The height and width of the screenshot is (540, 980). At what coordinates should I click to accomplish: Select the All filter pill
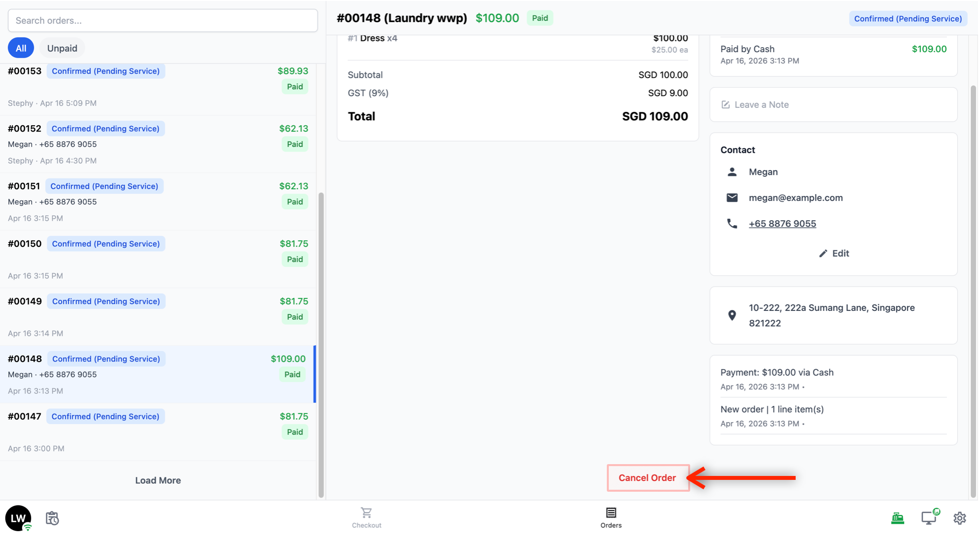tap(21, 48)
